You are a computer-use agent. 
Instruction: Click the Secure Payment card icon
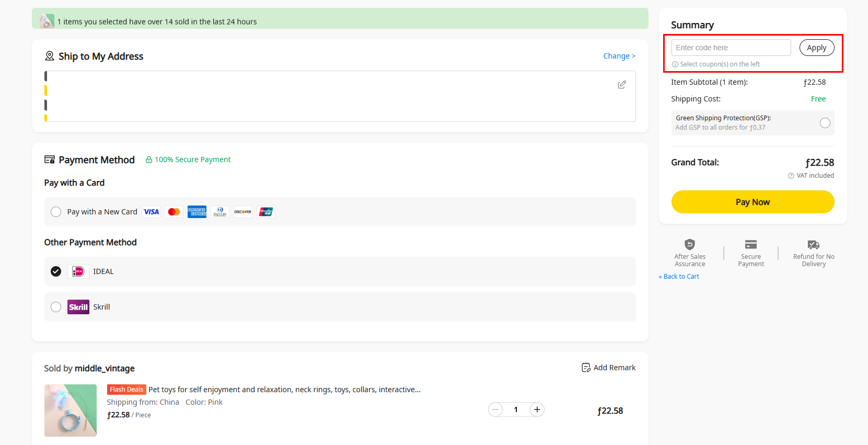pyautogui.click(x=751, y=244)
